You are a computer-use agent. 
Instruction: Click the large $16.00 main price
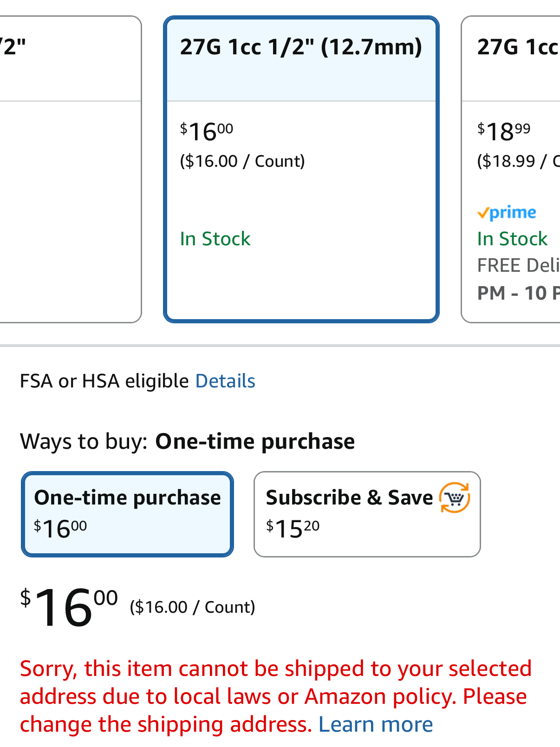click(69, 607)
